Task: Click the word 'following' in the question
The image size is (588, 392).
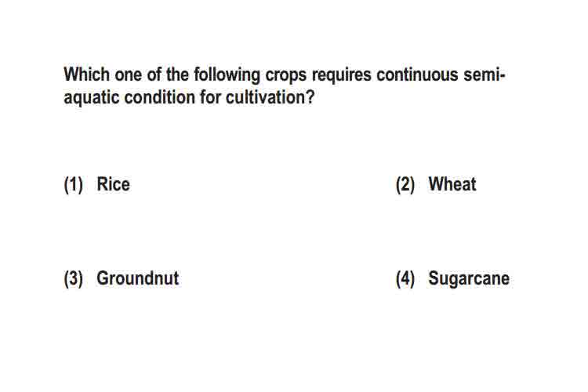Action: pyautogui.click(x=227, y=75)
